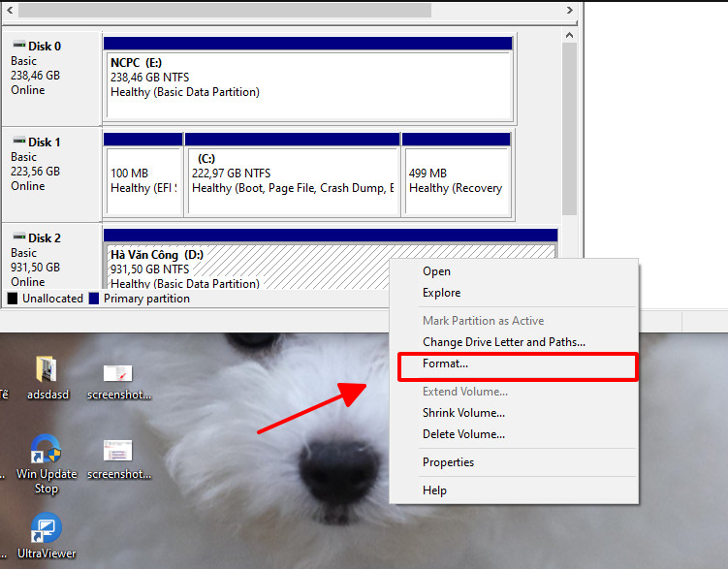
Task: Click the blue Primary partition legend swatch
Action: (94, 298)
